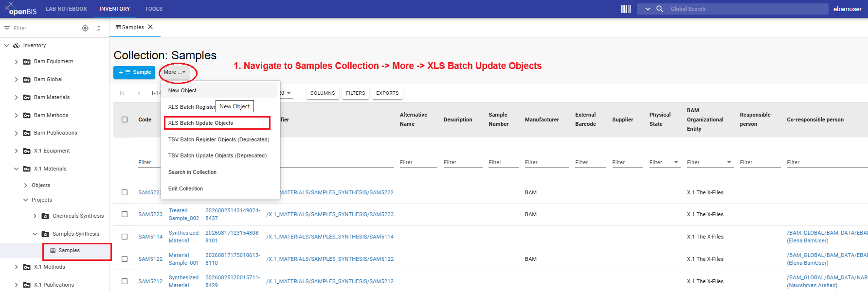Screen dimensions: 868x291
Task: Choose Edit Collection menu entry
Action: (x=220, y=188)
